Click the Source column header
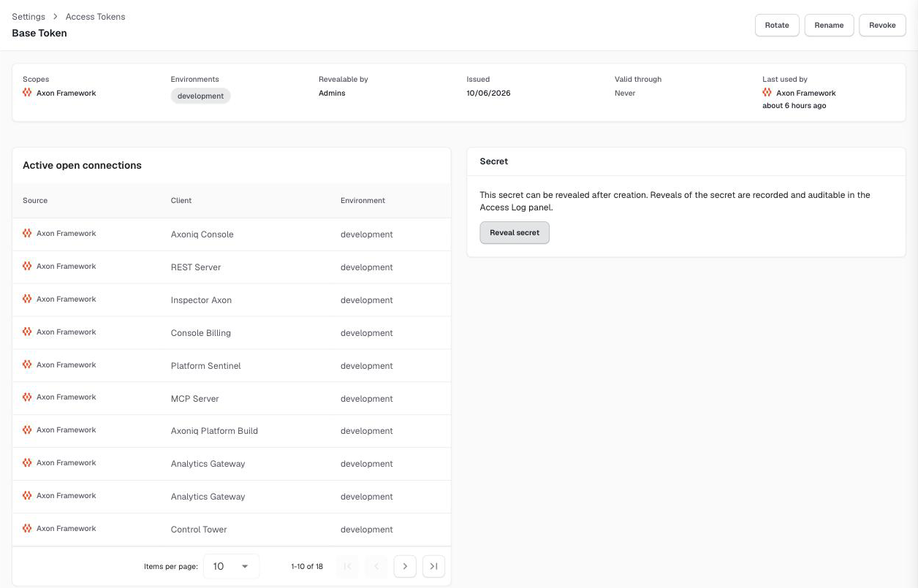This screenshot has width=918, height=588. click(35, 200)
